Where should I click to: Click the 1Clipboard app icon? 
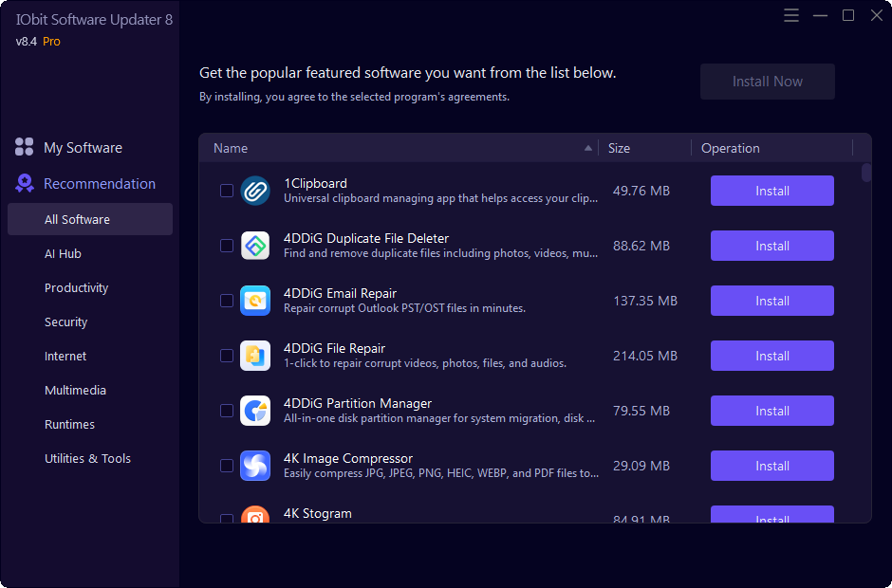(255, 191)
